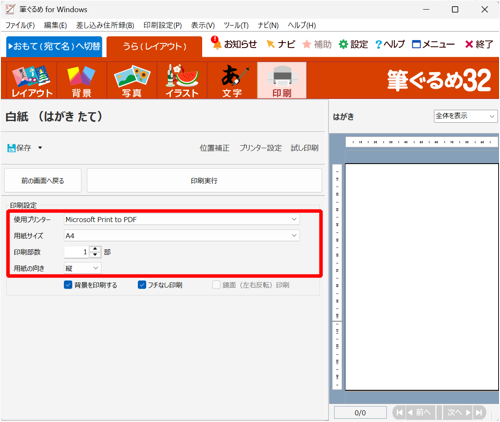Expand 全体を表示 zoom dropdown
The height and width of the screenshot is (422, 500).
[492, 116]
